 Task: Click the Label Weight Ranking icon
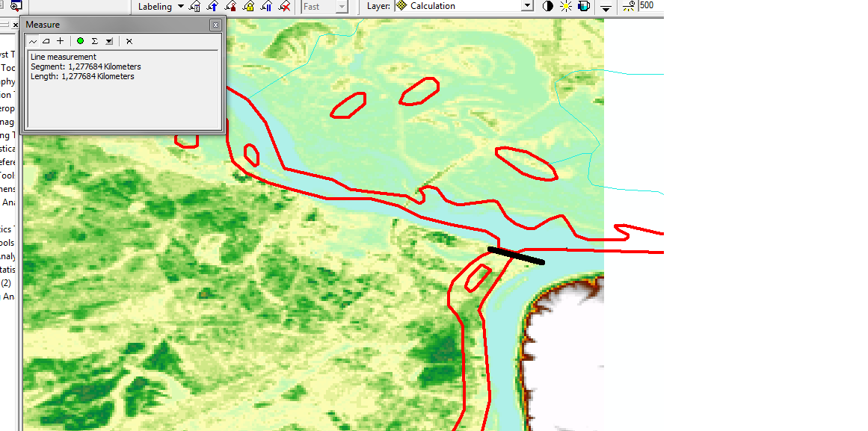pyautogui.click(x=231, y=7)
